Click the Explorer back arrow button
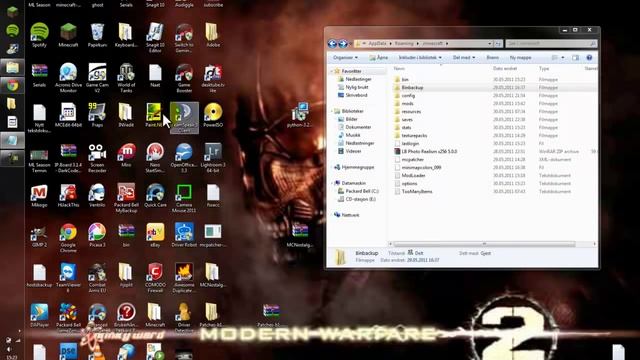640x360 pixels. [332, 43]
